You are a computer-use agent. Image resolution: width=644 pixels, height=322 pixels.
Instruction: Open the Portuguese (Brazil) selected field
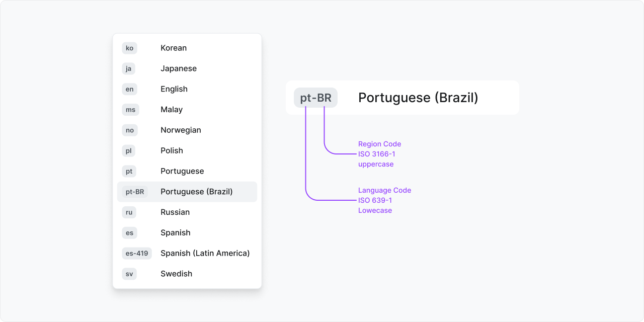pos(403,98)
